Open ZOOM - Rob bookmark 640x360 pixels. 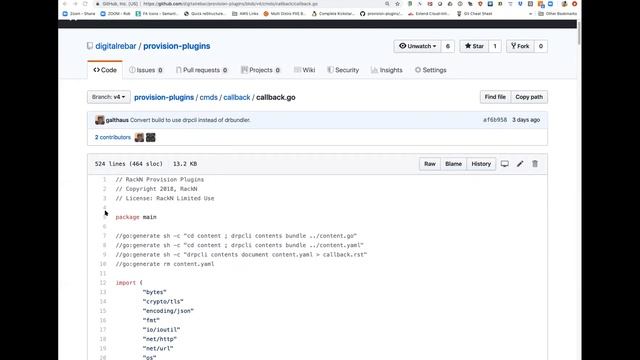point(116,13)
